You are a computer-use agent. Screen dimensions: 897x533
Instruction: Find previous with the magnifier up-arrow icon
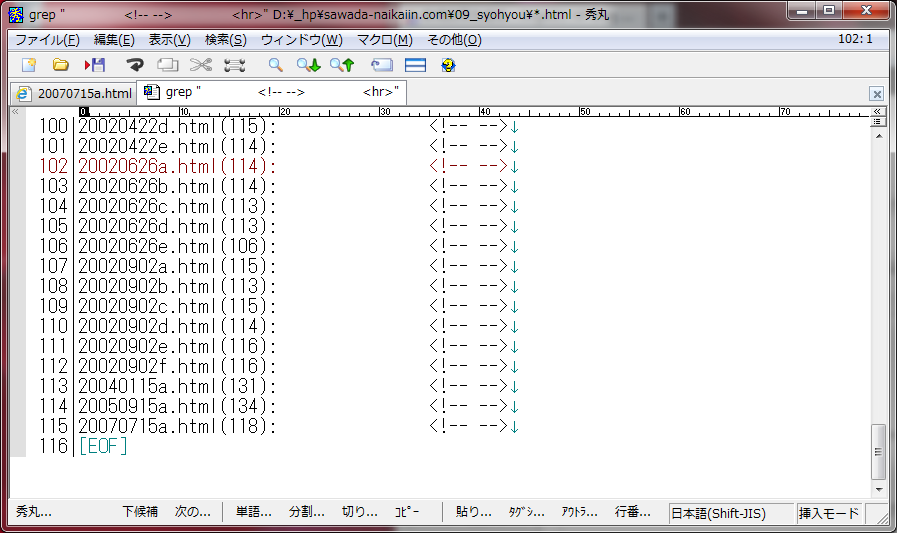342,65
